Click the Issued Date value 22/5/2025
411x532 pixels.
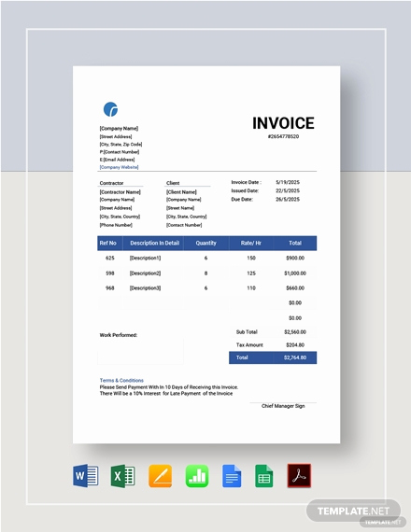(x=288, y=190)
